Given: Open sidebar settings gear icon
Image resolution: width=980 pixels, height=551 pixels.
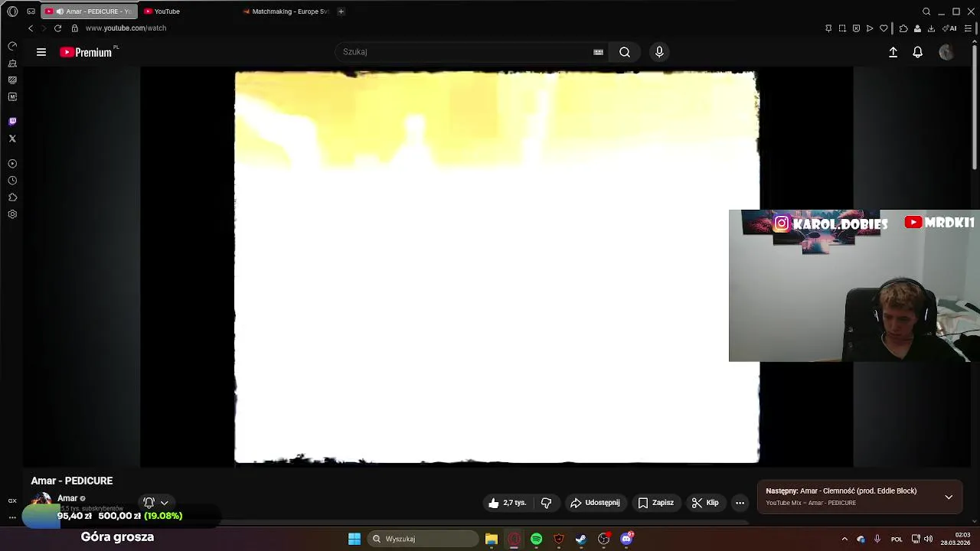Looking at the screenshot, I should (x=12, y=214).
